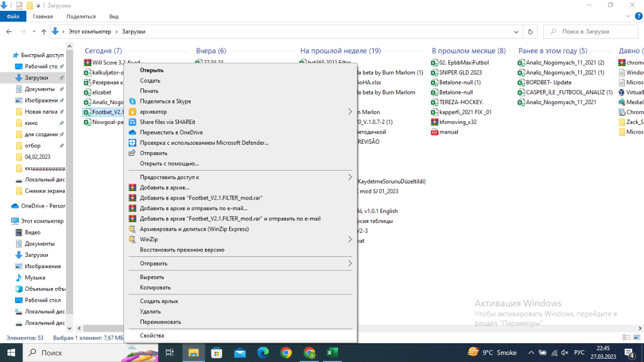Go up one folder level with the up arrow
644x362 pixels.
coord(43,32)
